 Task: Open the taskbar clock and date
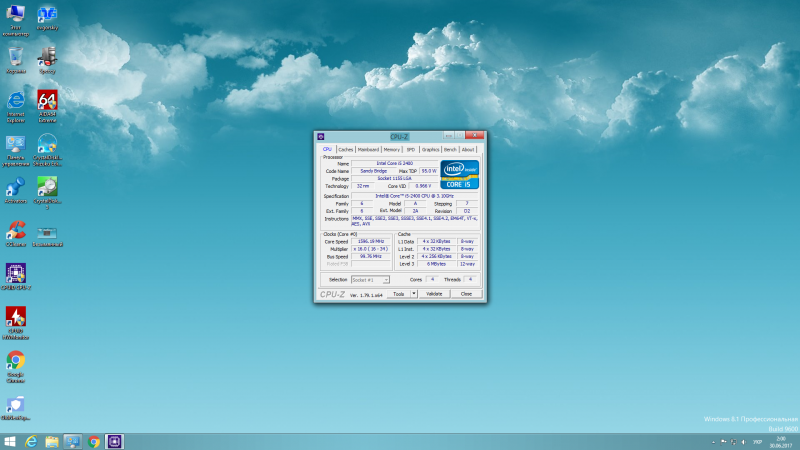781,442
